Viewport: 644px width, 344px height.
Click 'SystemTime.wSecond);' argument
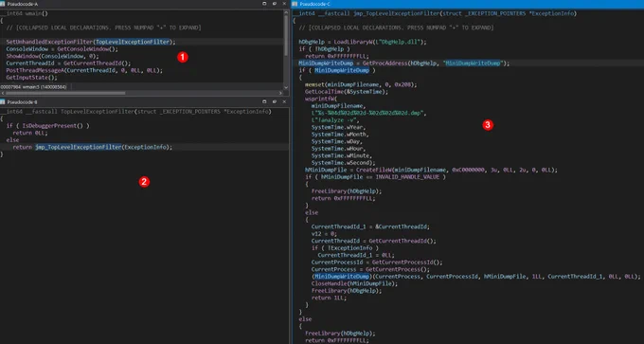(344, 162)
